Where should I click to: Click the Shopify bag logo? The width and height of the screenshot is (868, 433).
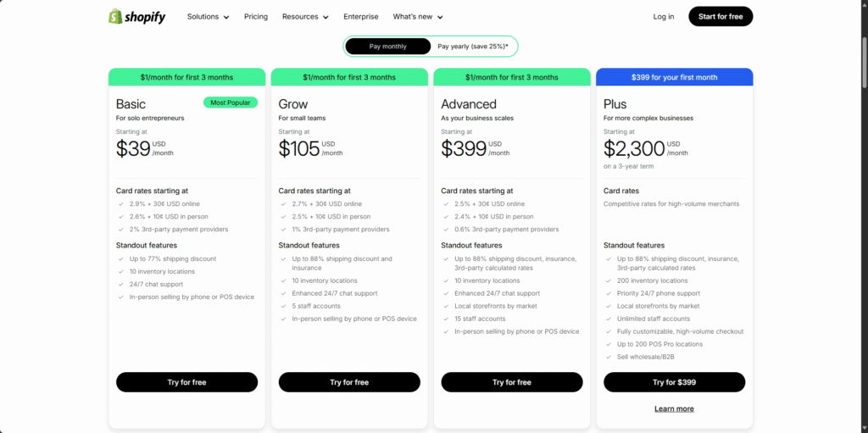[x=115, y=16]
